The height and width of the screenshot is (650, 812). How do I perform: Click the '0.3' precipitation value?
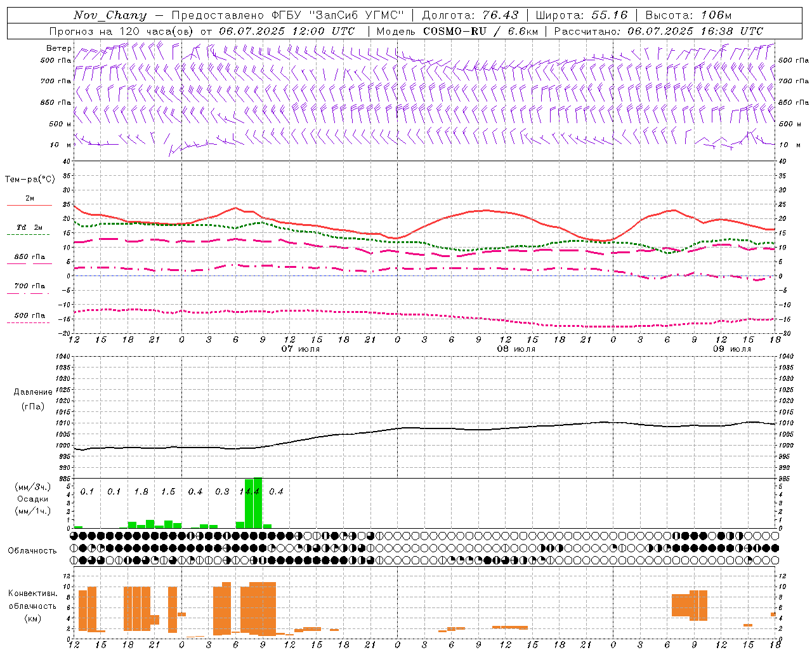pyautogui.click(x=222, y=492)
